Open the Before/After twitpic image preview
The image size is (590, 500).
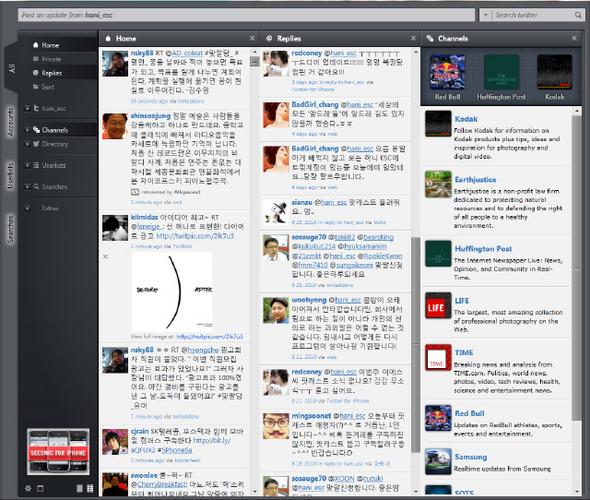[172, 292]
